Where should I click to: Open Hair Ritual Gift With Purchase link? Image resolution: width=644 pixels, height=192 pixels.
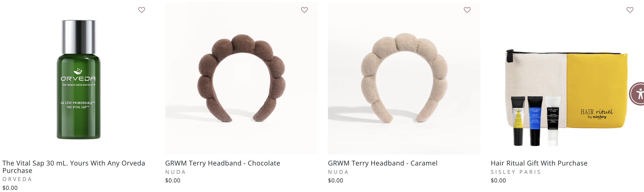click(539, 163)
